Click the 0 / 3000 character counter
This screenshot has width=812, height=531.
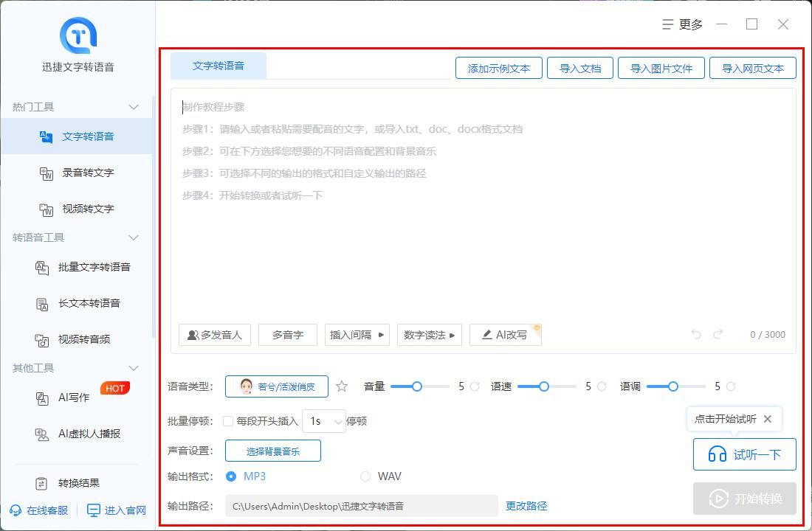768,334
